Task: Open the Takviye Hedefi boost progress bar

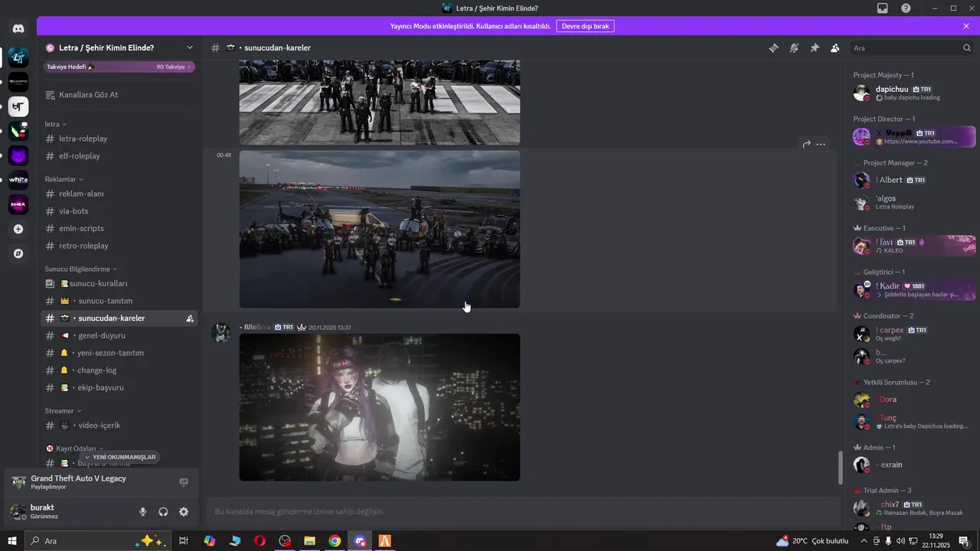Action: coord(119,67)
